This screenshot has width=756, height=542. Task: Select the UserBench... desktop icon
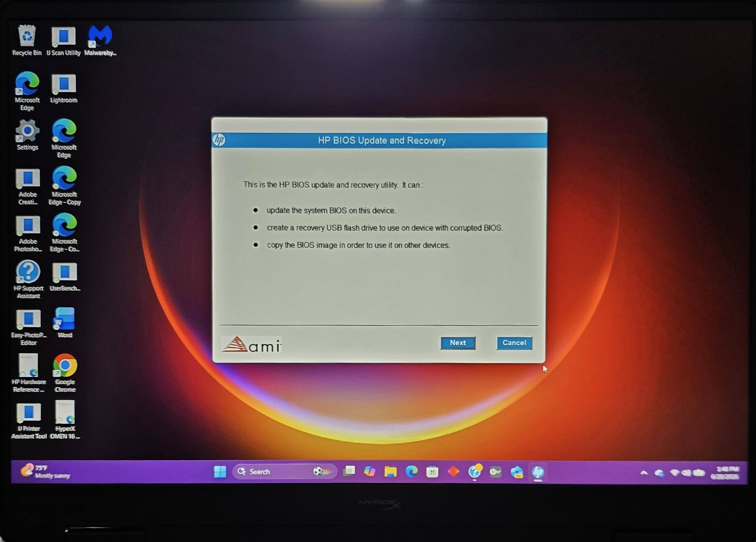click(65, 277)
